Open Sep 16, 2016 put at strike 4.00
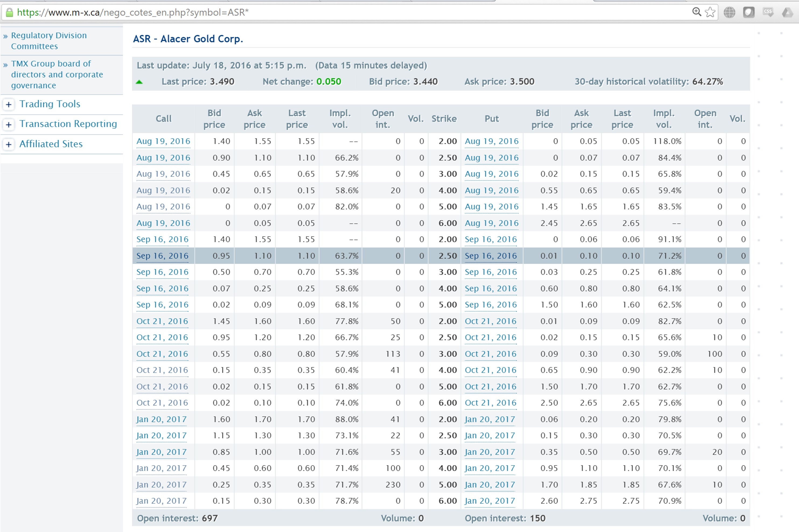Viewport: 799px width, 532px height. pyautogui.click(x=491, y=288)
